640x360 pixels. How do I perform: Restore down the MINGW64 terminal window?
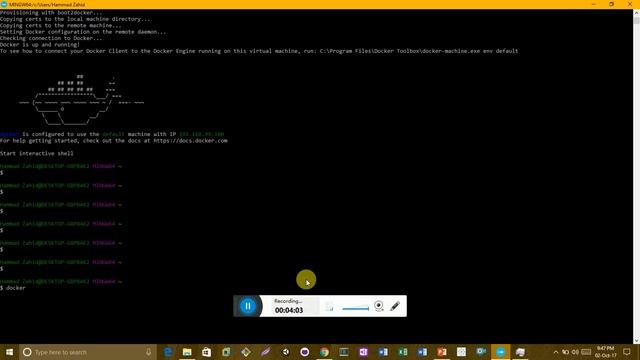(x=611, y=4)
